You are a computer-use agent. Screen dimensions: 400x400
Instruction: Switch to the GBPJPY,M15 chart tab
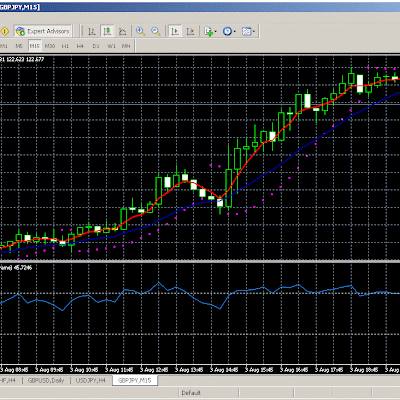tap(135, 380)
